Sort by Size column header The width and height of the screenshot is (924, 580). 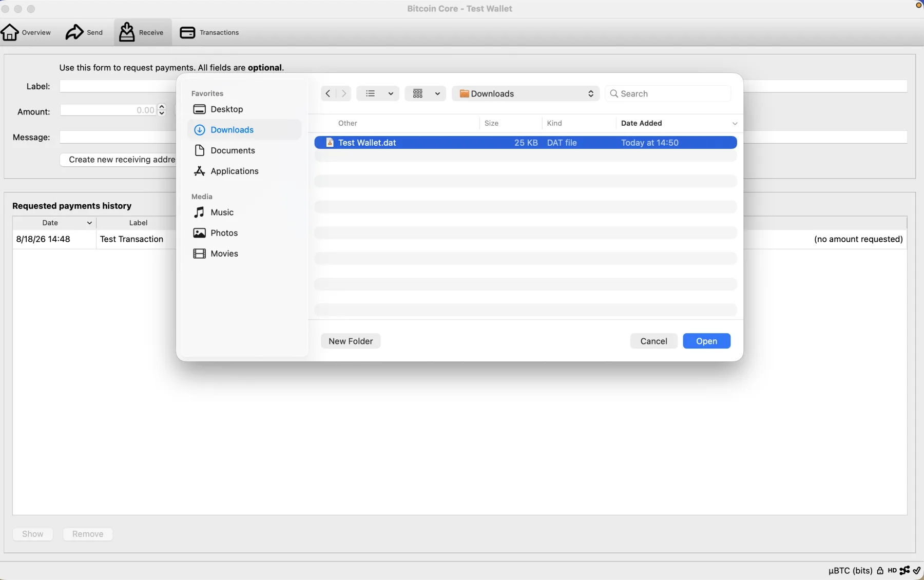tap(491, 123)
